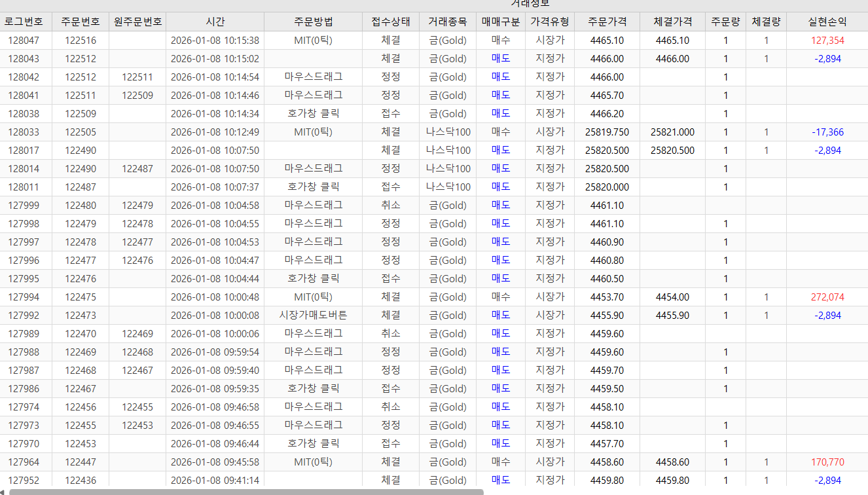The width and height of the screenshot is (868, 495).
Task: Click 취소 status in row 127999
Action: (391, 205)
